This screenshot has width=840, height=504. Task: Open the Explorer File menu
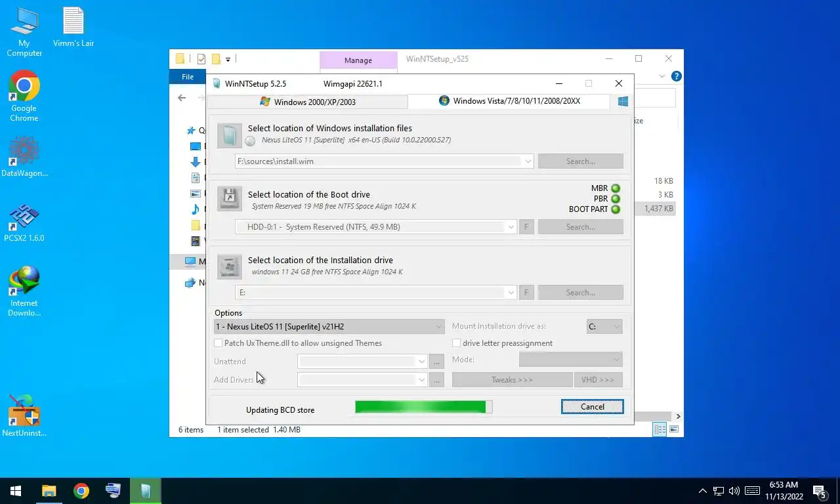(x=188, y=77)
